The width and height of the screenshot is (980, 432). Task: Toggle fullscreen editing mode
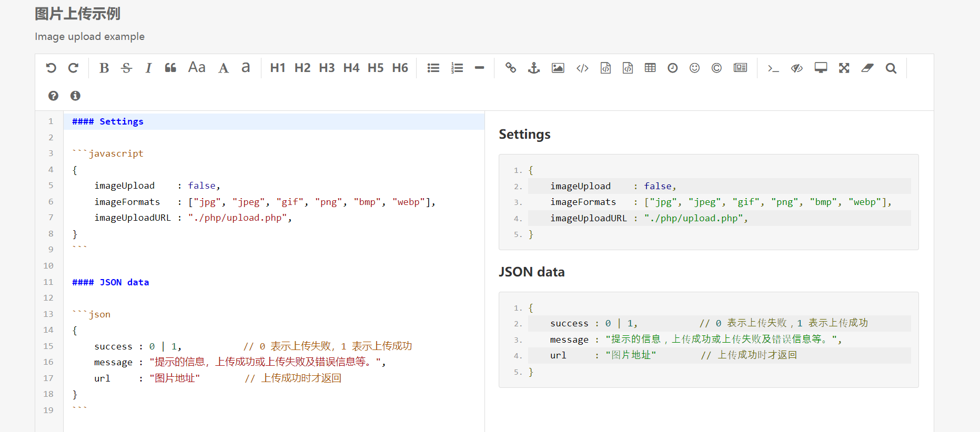tap(844, 68)
